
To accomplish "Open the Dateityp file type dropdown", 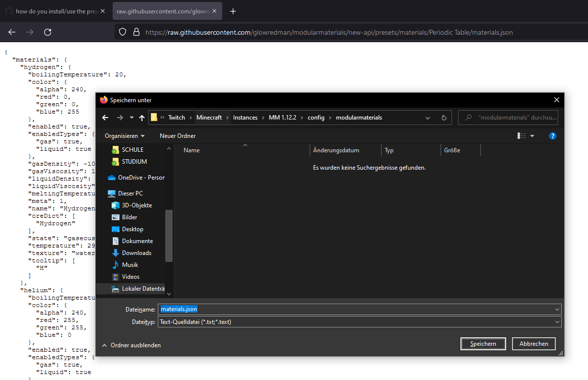I will (x=557, y=321).
